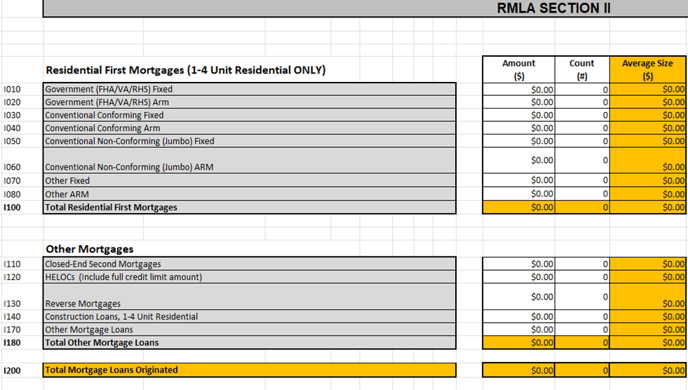The height and width of the screenshot is (390, 688).
Task: Click the RMLA SECTION II title banner
Action: point(365,8)
